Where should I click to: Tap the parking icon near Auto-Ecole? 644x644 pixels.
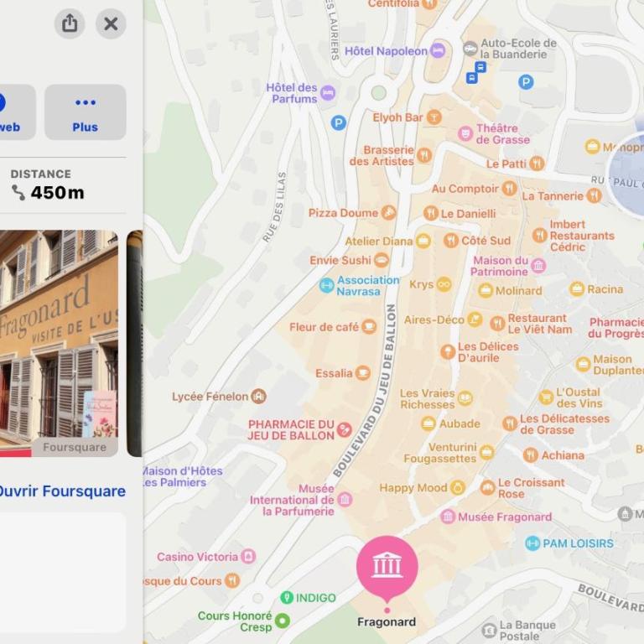[526, 82]
